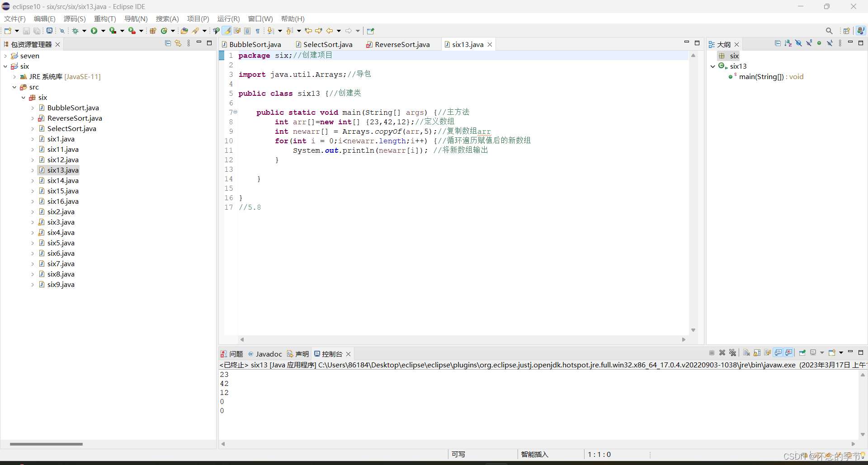The image size is (868, 465).
Task: Open the search dialog via the magnifier icon
Action: coord(830,31)
